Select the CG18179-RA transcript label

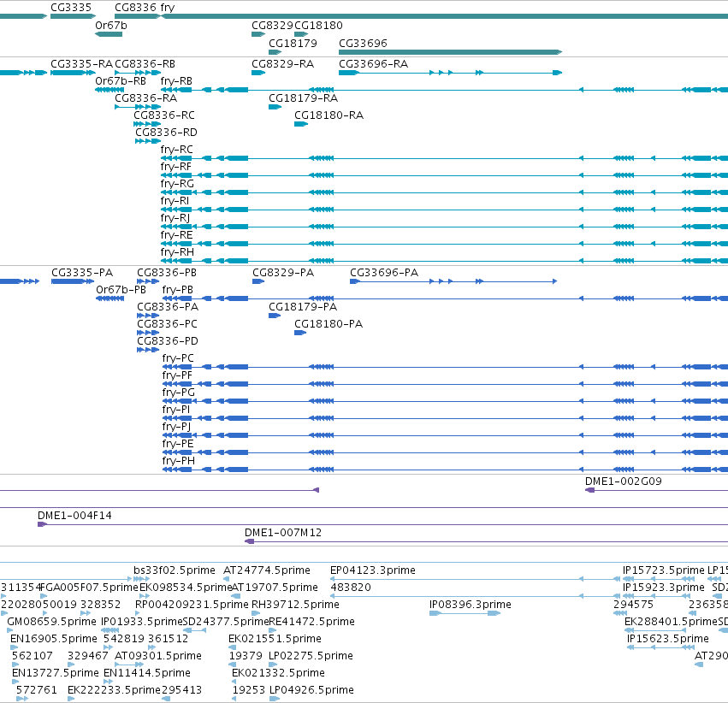pos(304,98)
